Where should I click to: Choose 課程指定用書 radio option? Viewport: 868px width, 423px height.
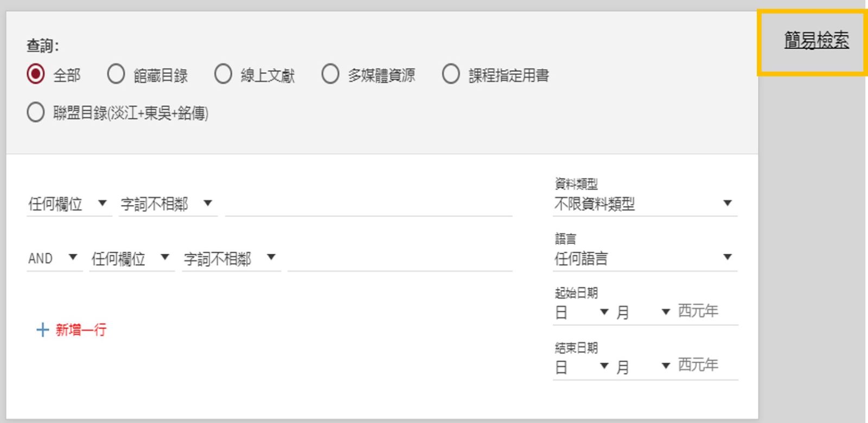click(x=450, y=74)
